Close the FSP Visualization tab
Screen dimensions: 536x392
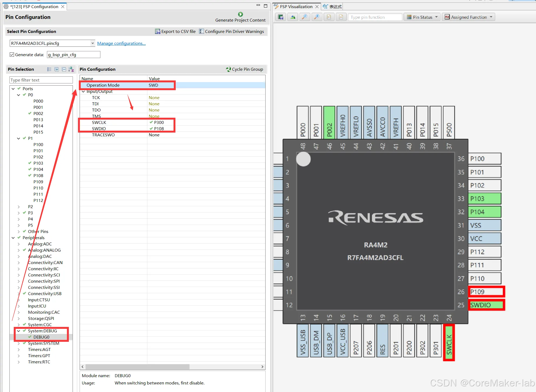point(317,6)
